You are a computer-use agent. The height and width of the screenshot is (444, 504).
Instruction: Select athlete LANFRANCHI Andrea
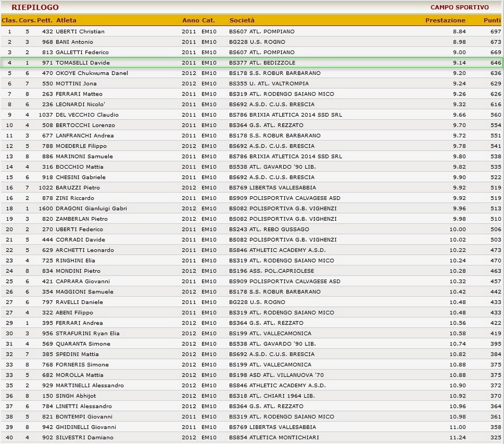point(85,135)
